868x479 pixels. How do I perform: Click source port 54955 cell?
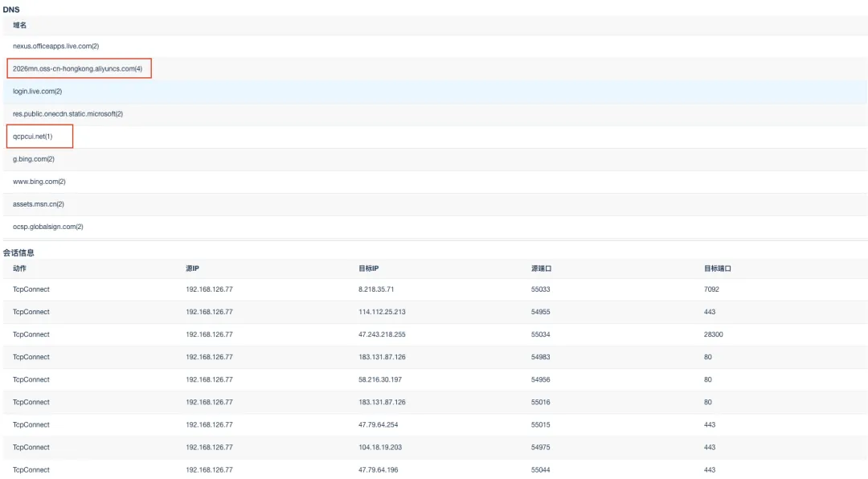(x=541, y=312)
